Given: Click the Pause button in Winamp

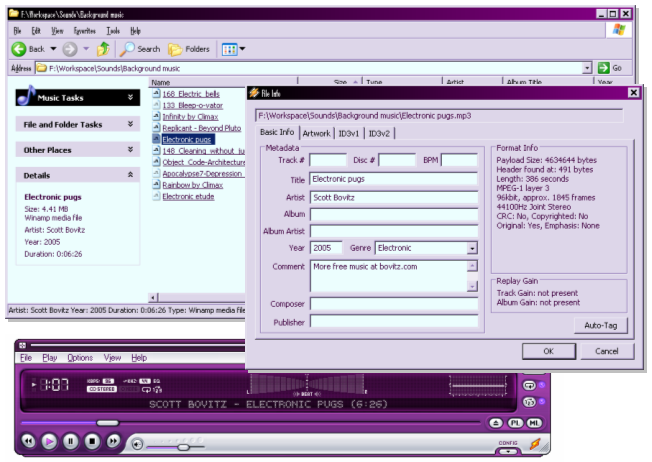Looking at the screenshot, I should [x=71, y=440].
